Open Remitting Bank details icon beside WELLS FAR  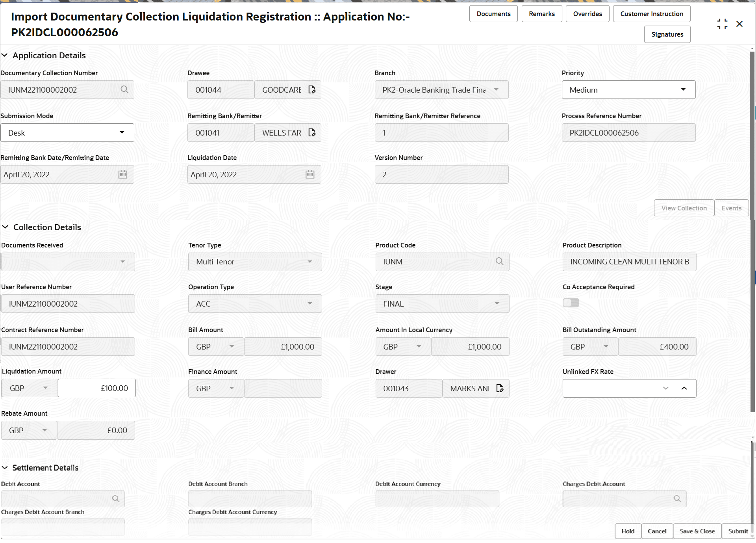coord(312,132)
